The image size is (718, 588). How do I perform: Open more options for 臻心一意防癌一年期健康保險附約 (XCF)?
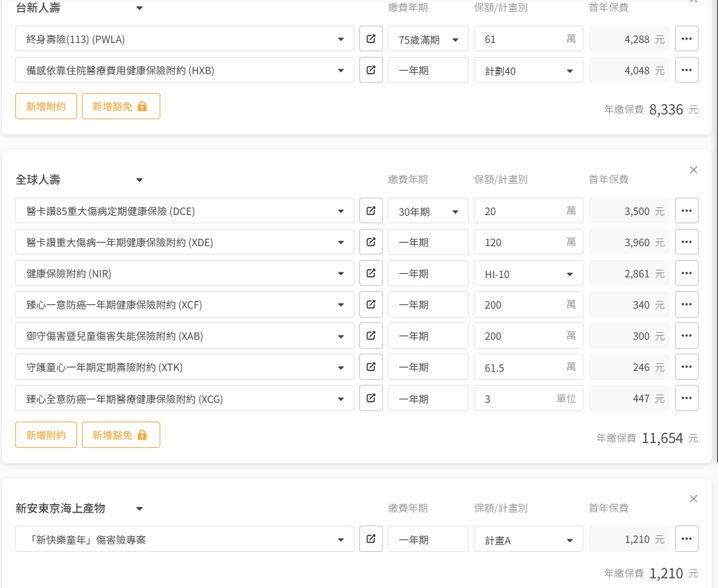click(x=686, y=304)
